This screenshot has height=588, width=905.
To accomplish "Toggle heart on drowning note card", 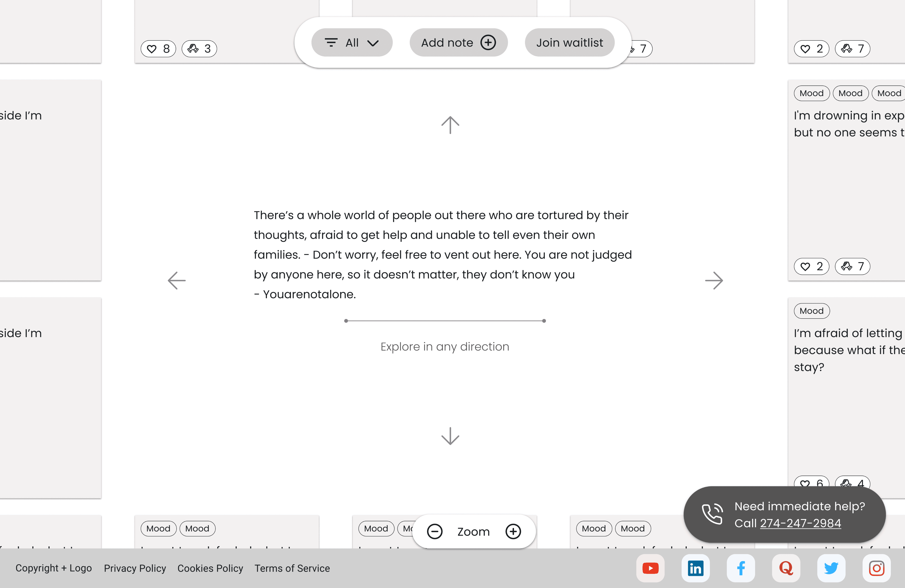I will point(812,266).
